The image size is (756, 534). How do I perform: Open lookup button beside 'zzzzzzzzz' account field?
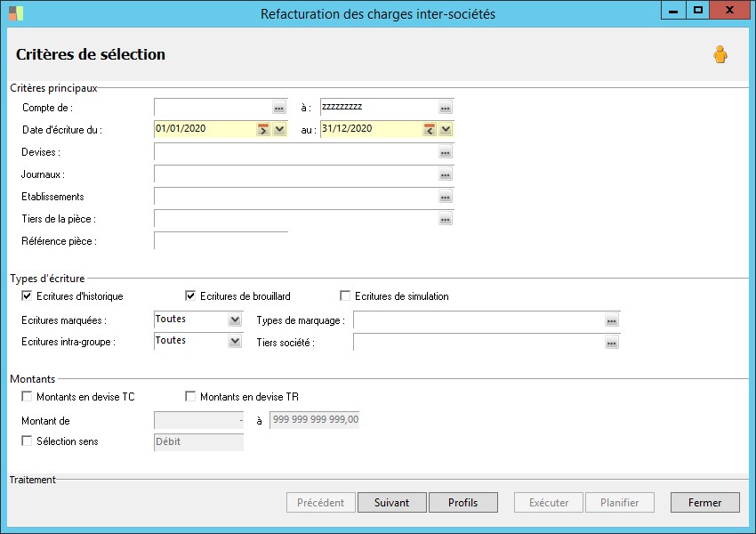click(x=446, y=108)
